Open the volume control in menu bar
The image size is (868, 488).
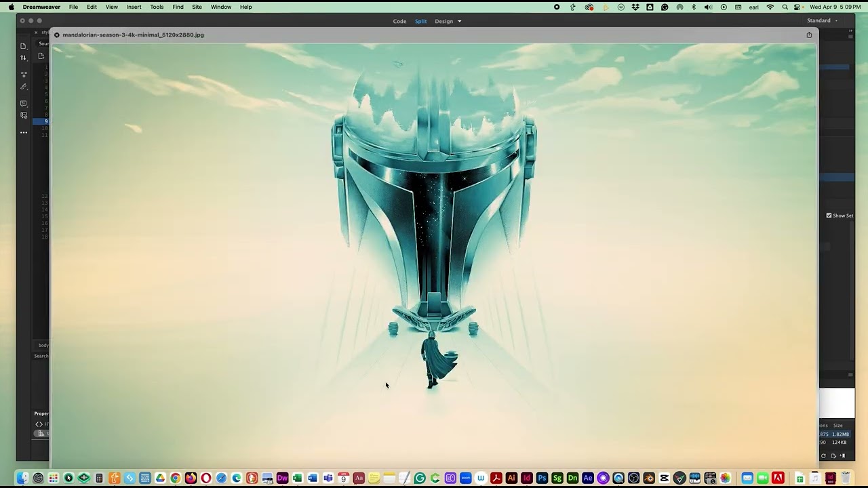click(708, 7)
